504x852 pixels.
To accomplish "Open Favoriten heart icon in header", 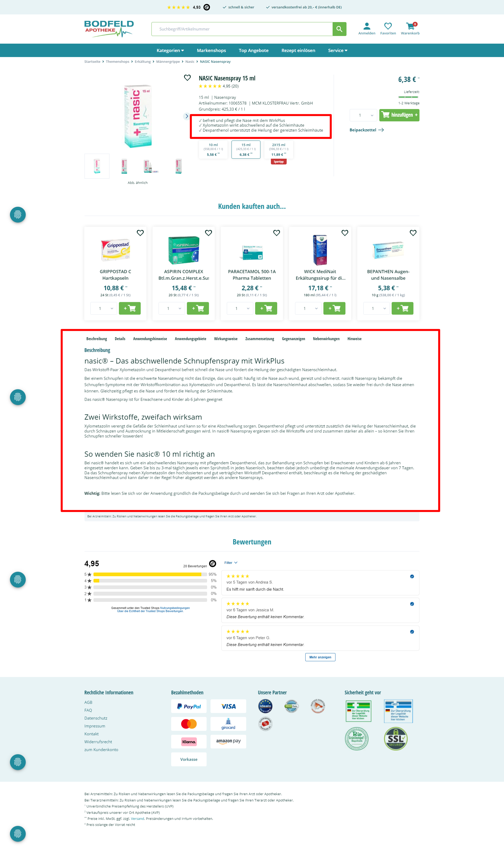I will [x=388, y=27].
